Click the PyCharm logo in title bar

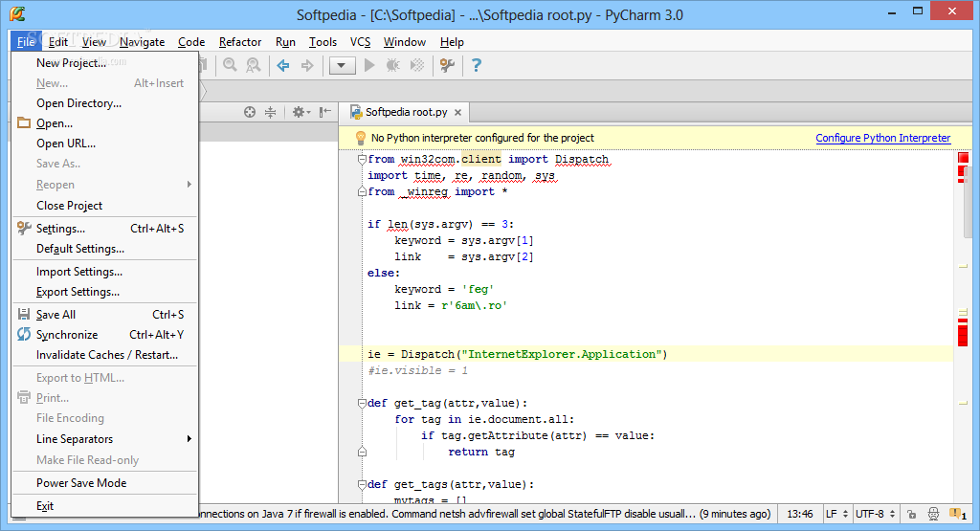17,13
